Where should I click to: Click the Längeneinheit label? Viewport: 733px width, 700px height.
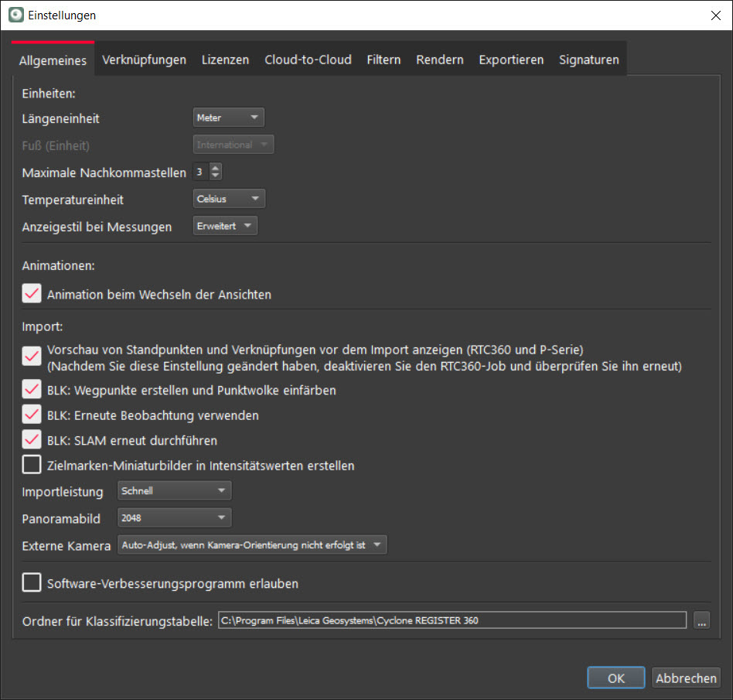(61, 119)
